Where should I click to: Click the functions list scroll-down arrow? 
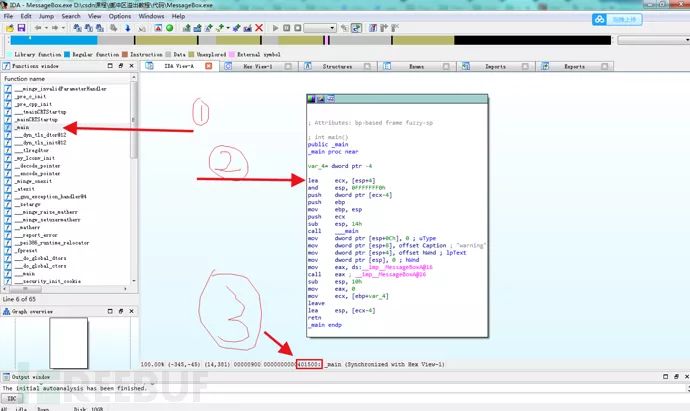134,281
